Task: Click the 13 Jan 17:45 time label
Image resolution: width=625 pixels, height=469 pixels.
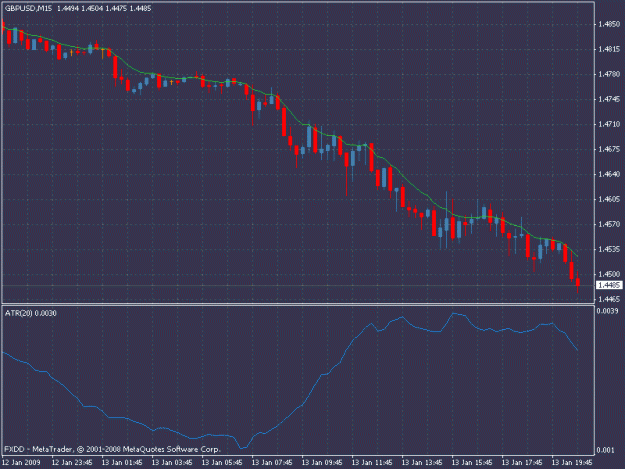Action: pyautogui.click(x=522, y=462)
